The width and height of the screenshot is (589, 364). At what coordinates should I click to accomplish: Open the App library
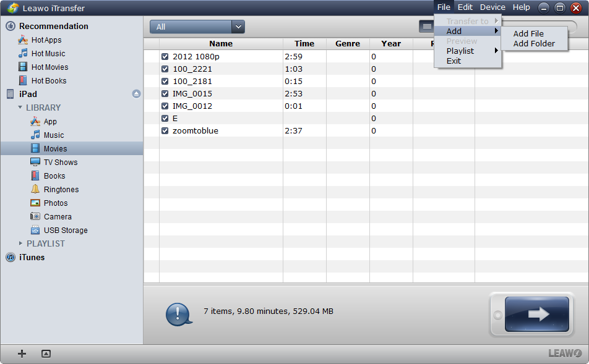pyautogui.click(x=50, y=122)
